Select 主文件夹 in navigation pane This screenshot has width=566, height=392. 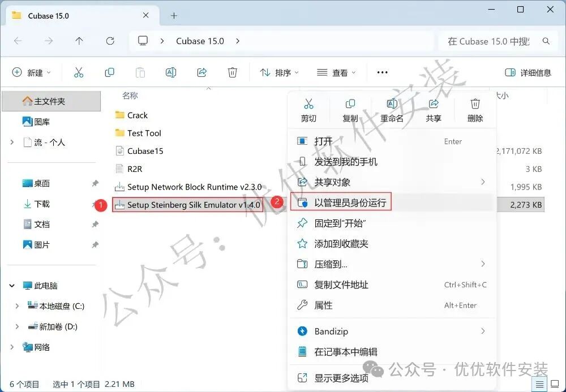point(52,101)
